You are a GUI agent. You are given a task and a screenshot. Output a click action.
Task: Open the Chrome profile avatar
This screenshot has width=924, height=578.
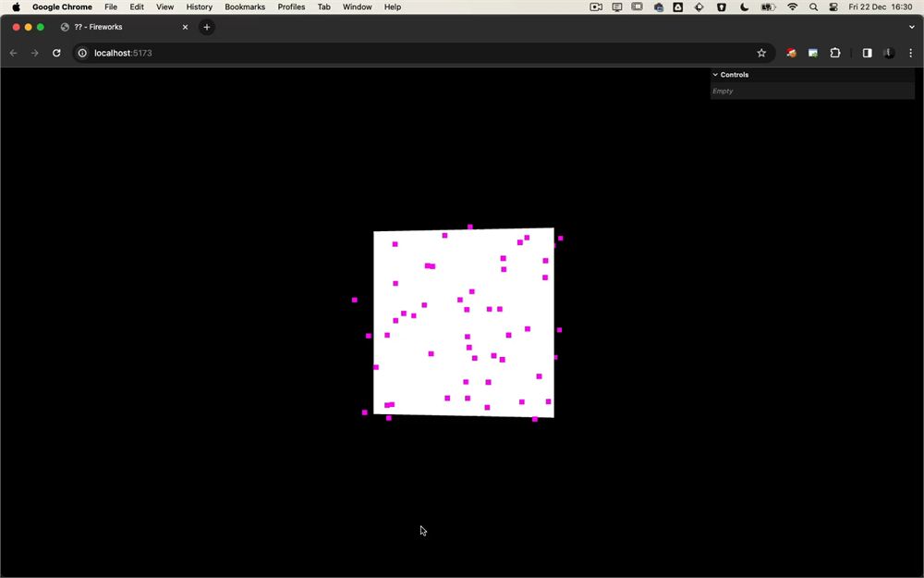coord(889,53)
